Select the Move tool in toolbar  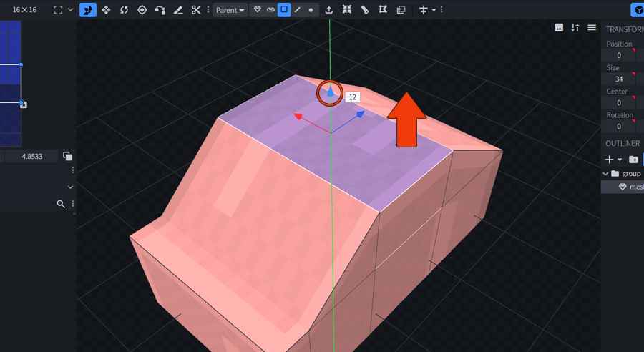[88, 10]
